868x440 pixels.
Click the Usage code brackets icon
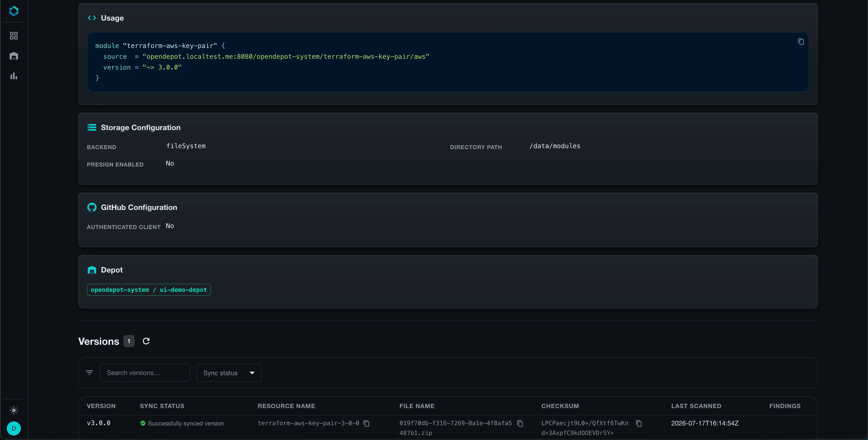click(x=92, y=18)
